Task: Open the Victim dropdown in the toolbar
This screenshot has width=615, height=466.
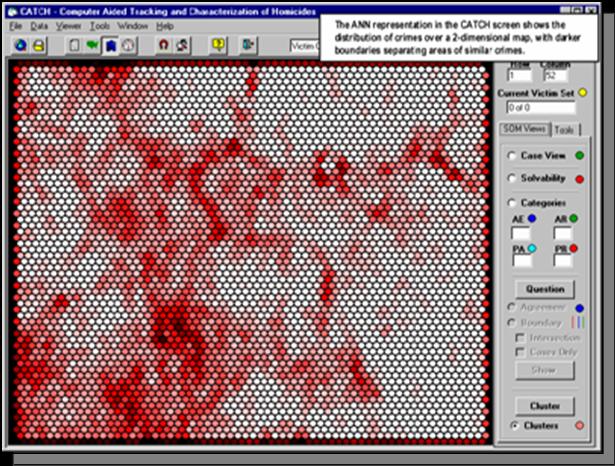Action: tap(305, 45)
